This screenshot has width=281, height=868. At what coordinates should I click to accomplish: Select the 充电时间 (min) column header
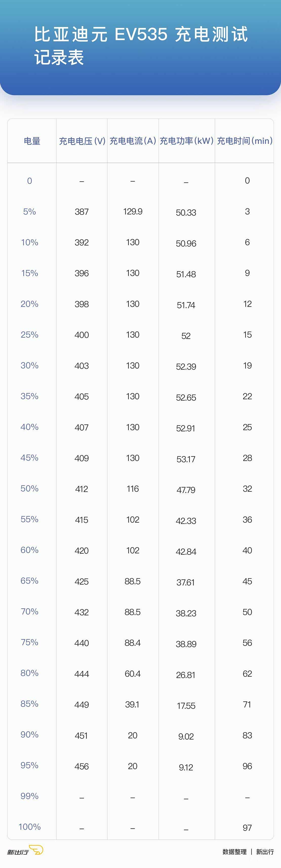pos(245,141)
